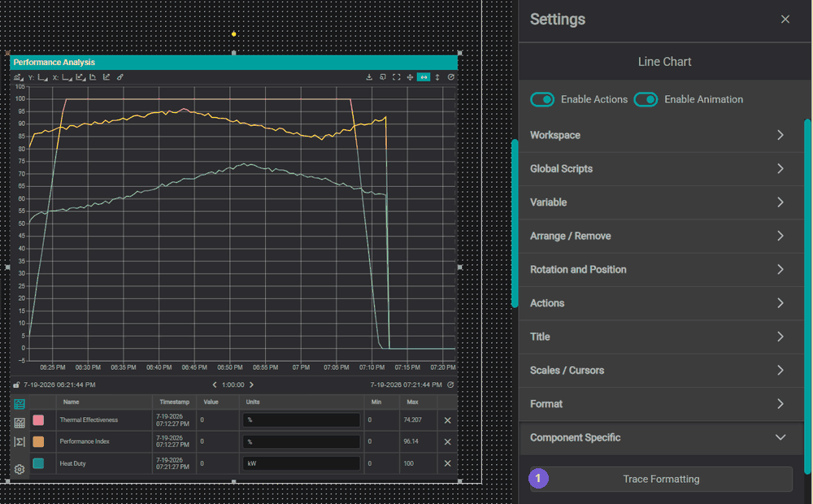Select the pan (four arrows) tool

(x=410, y=76)
